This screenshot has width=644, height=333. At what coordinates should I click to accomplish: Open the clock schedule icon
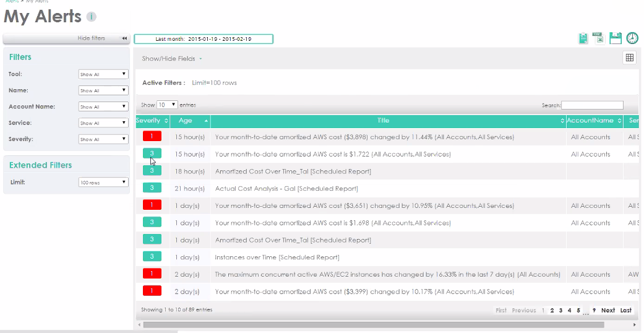[632, 38]
